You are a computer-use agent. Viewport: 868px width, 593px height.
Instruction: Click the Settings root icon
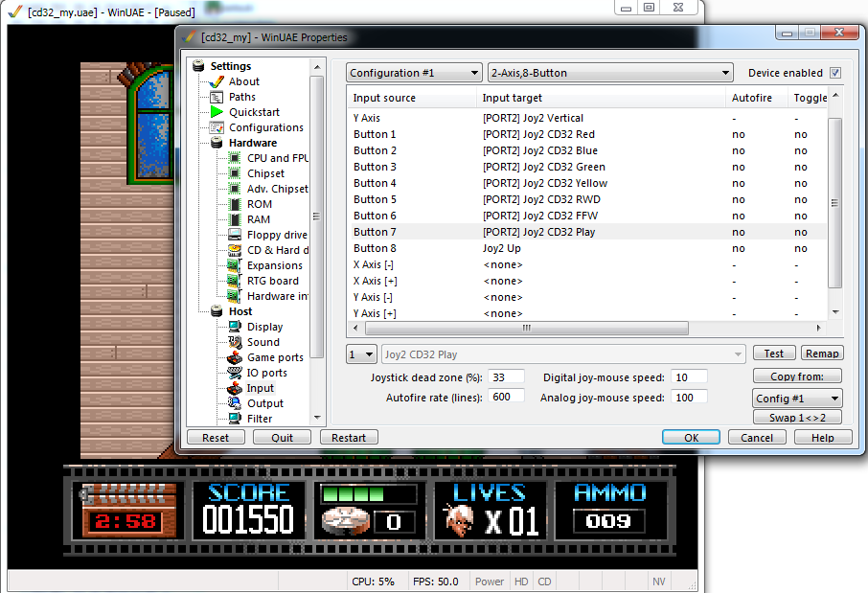pos(198,66)
